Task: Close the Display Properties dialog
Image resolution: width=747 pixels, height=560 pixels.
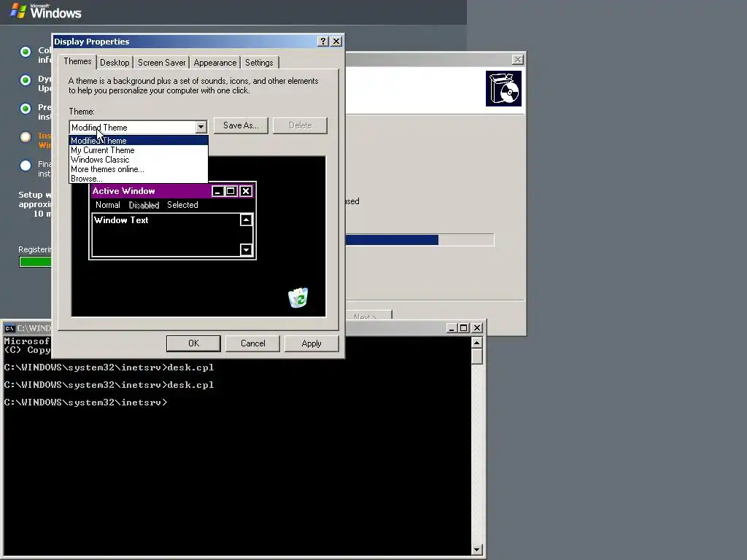Action: 336,42
